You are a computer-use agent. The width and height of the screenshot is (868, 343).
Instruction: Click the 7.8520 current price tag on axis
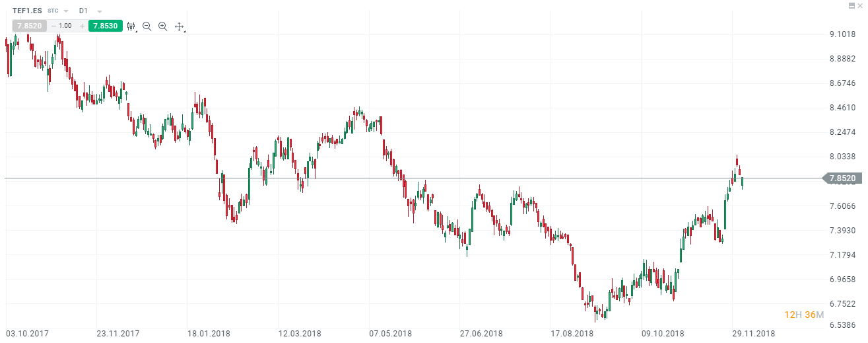point(842,178)
